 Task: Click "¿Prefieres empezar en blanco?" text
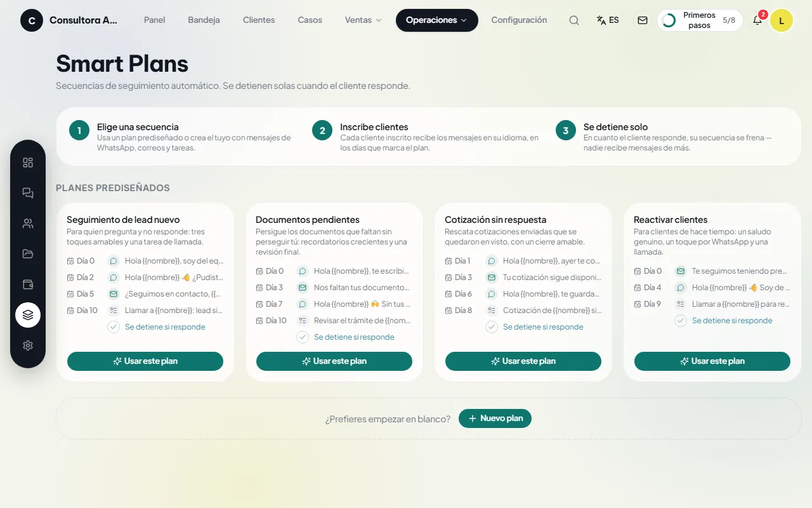(388, 419)
